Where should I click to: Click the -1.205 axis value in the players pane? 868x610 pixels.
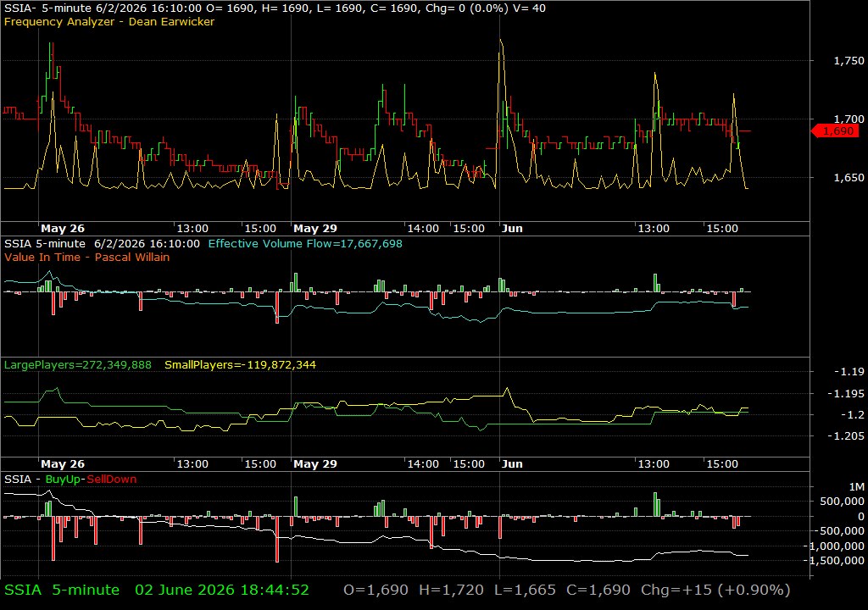[845, 436]
